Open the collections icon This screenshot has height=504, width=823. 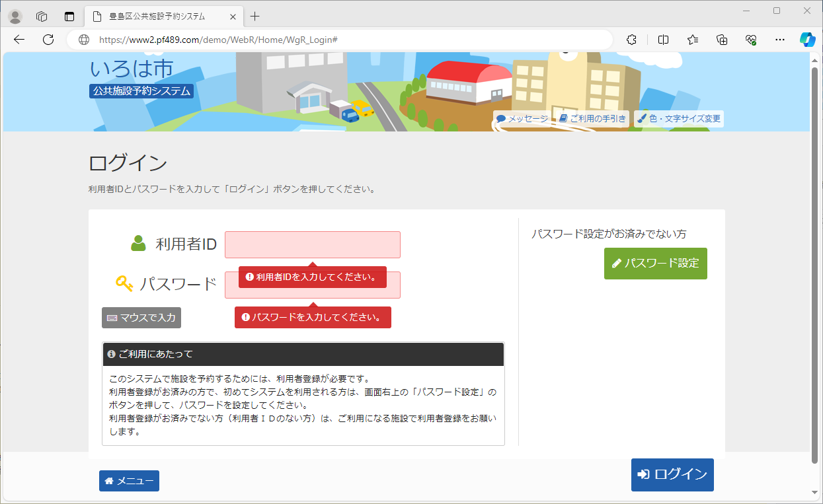(x=722, y=40)
